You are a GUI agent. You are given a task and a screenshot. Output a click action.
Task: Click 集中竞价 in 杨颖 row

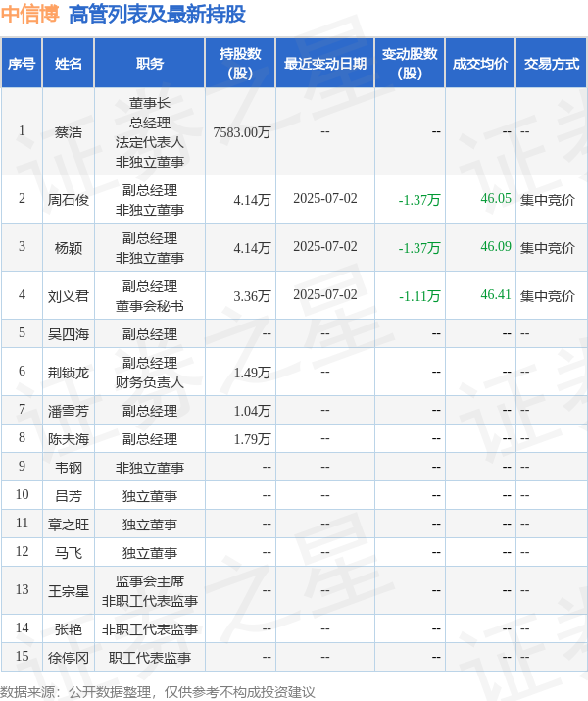tap(548, 248)
